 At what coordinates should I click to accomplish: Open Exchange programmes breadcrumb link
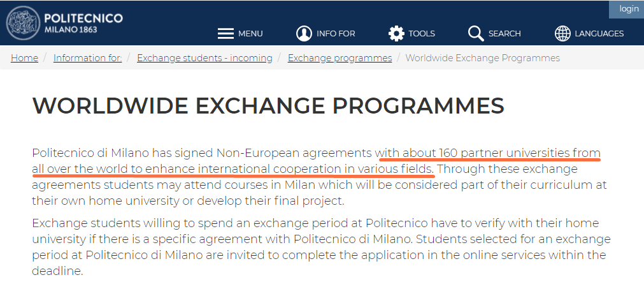(x=340, y=58)
